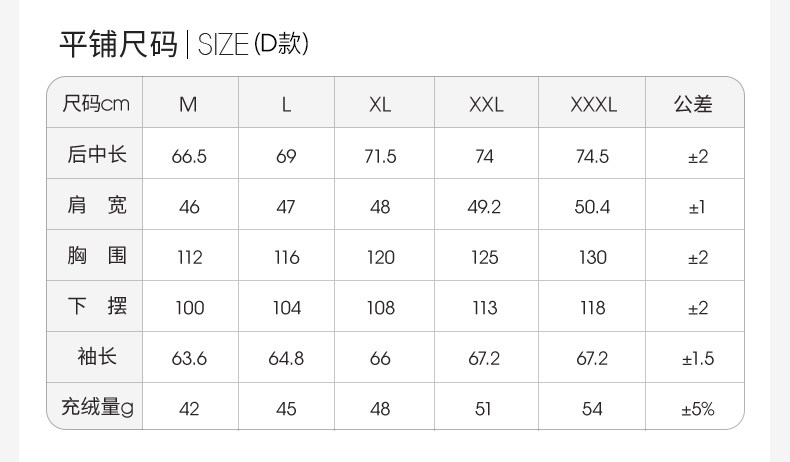Click the 63.6 sleeve length value
This screenshot has width=790, height=462.
[x=189, y=358]
